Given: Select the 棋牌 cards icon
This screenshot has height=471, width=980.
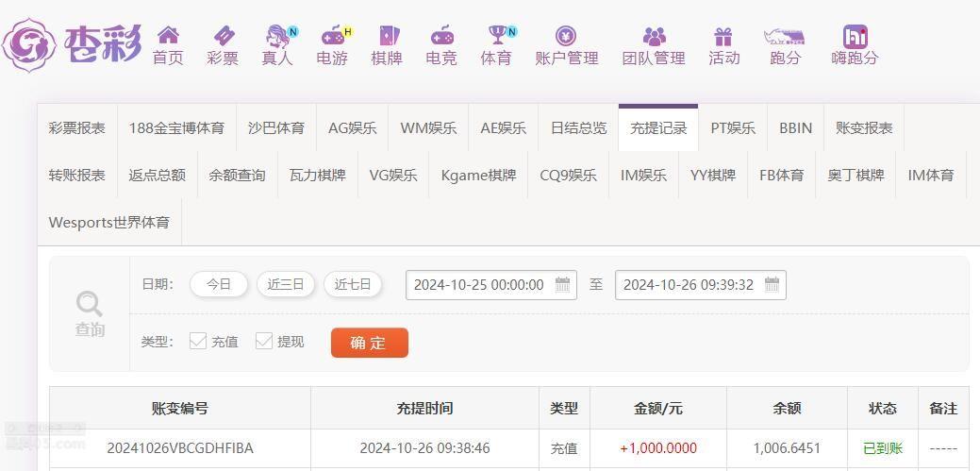Looking at the screenshot, I should pos(387,36).
